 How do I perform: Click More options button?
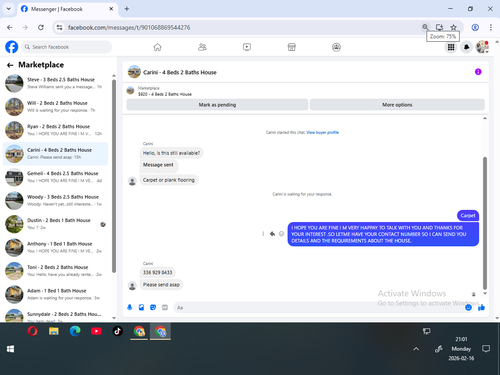coord(397,105)
